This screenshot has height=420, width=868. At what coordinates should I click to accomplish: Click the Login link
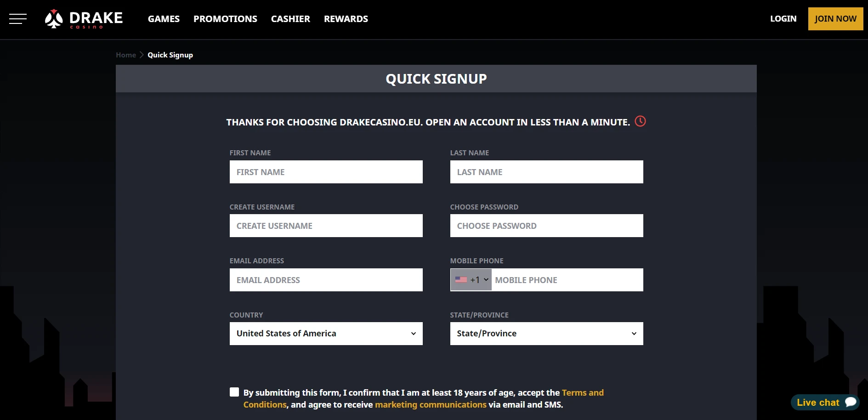coord(783,19)
